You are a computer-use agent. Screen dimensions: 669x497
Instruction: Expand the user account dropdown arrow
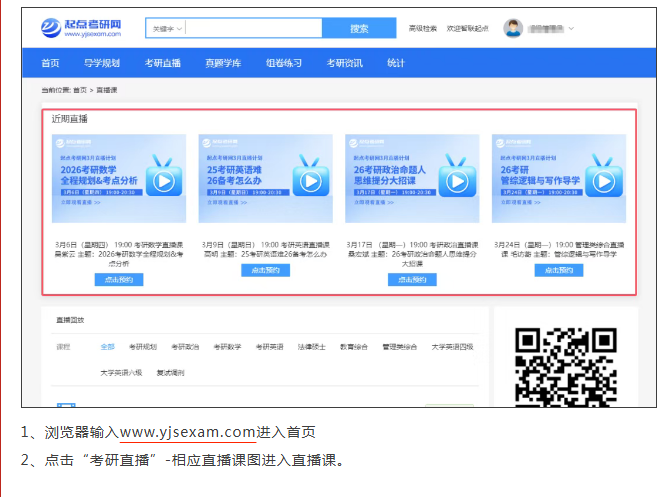(571, 29)
